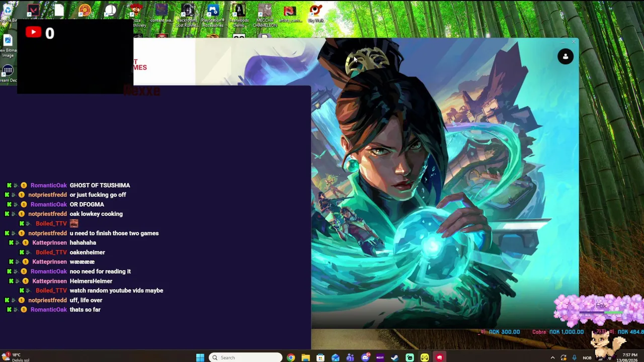The height and width of the screenshot is (362, 644).
Task: Click "watch random youtube vids maybe" message
Action: [x=116, y=291]
